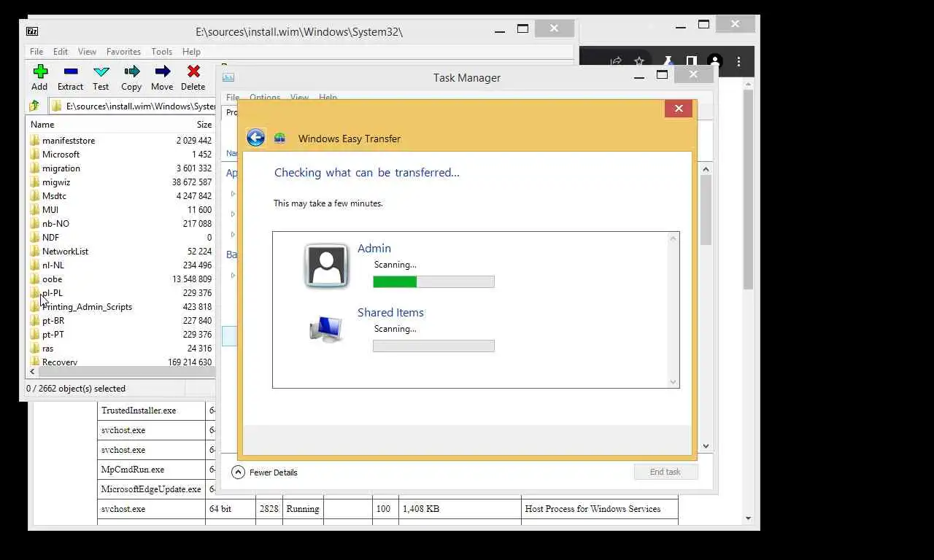The width and height of the screenshot is (934, 560).
Task: Open the browser three-dot menu
Action: pyautogui.click(x=738, y=61)
